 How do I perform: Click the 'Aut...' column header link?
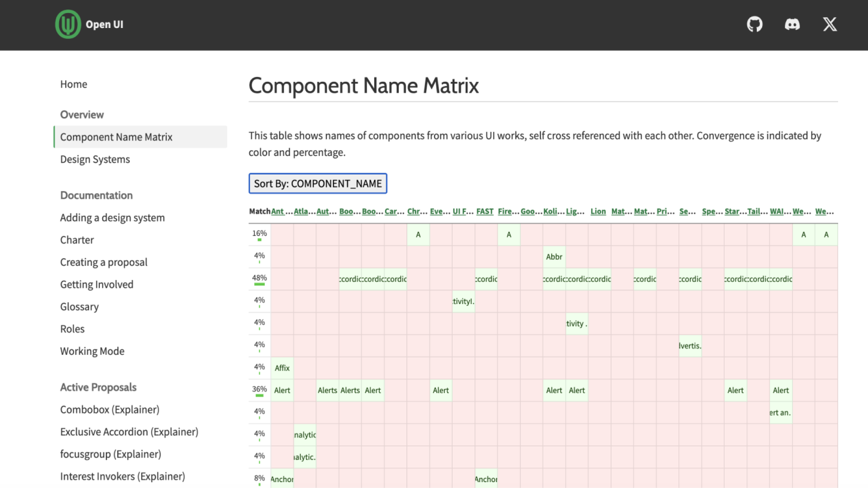tap(326, 211)
